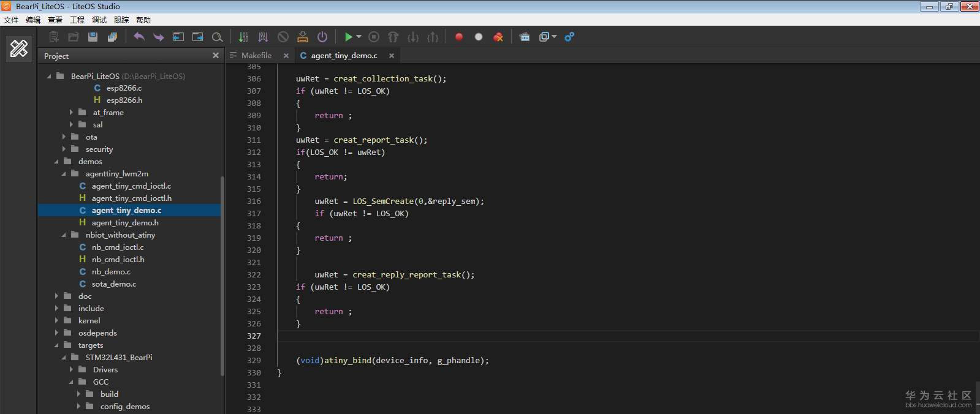
Task: Open esp8266.h in the tree
Action: pos(124,100)
